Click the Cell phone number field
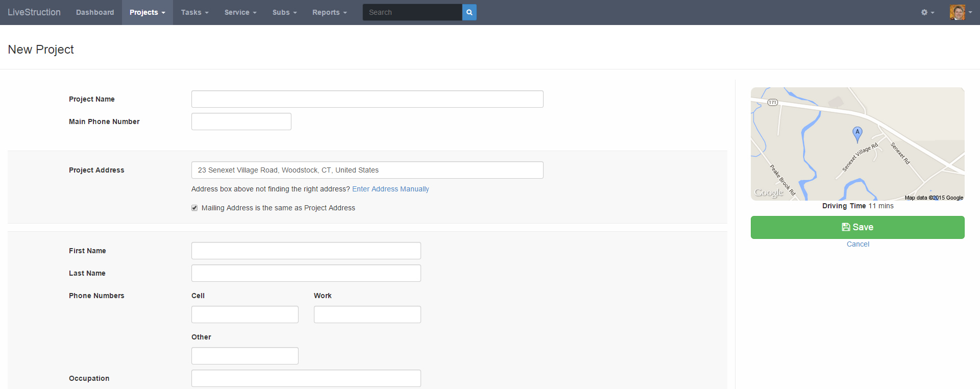The width and height of the screenshot is (980, 389). click(x=244, y=314)
